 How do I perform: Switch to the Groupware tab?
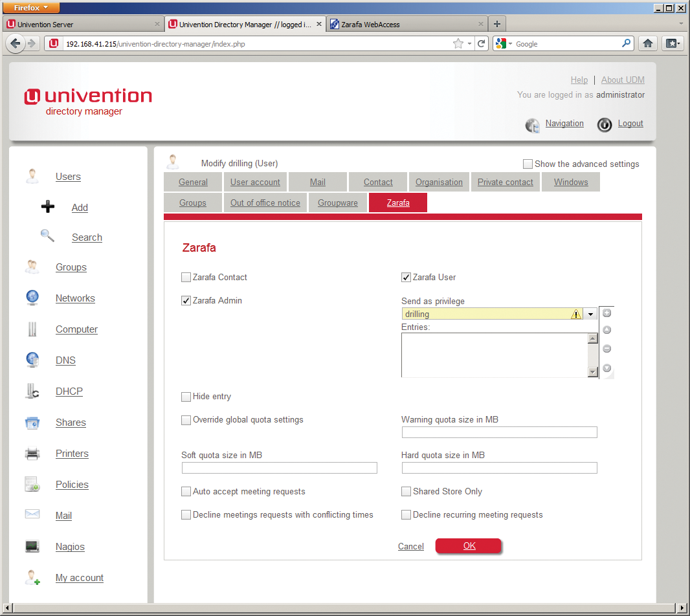pyautogui.click(x=337, y=203)
